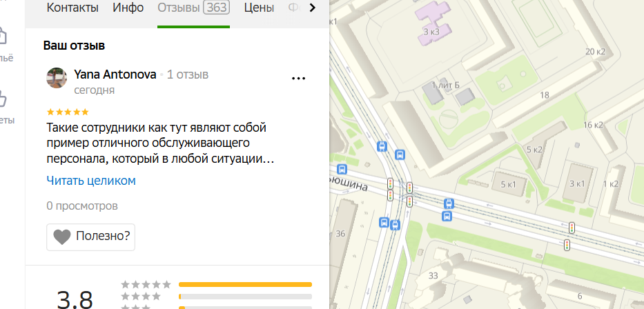Click the lower-right traffic light at the intersection
The height and width of the screenshot is (309, 644).
click(x=409, y=201)
